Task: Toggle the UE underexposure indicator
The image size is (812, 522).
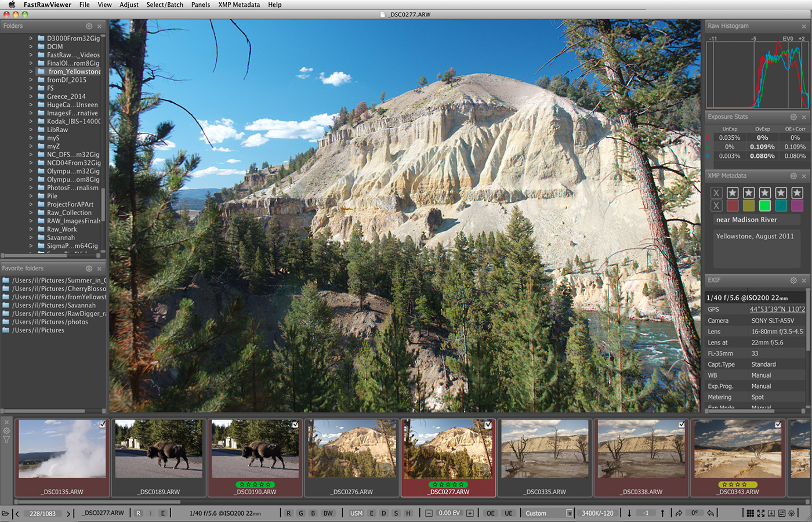Action: click(x=508, y=513)
